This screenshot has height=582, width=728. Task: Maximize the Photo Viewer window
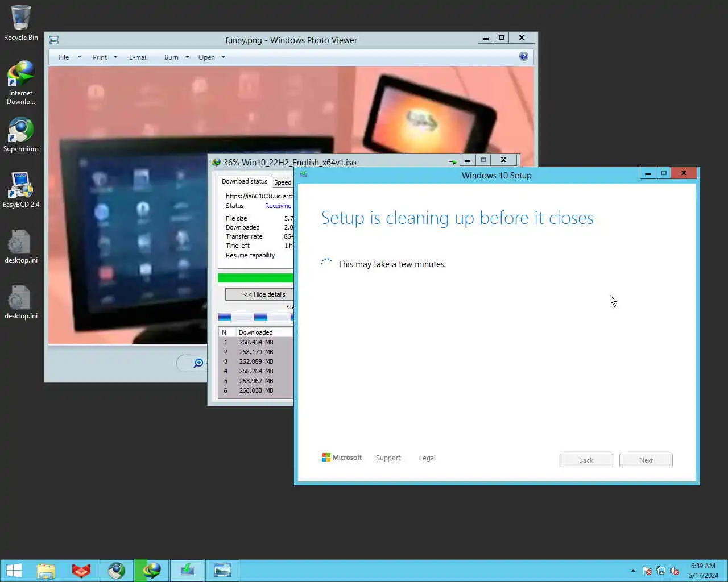coord(502,38)
